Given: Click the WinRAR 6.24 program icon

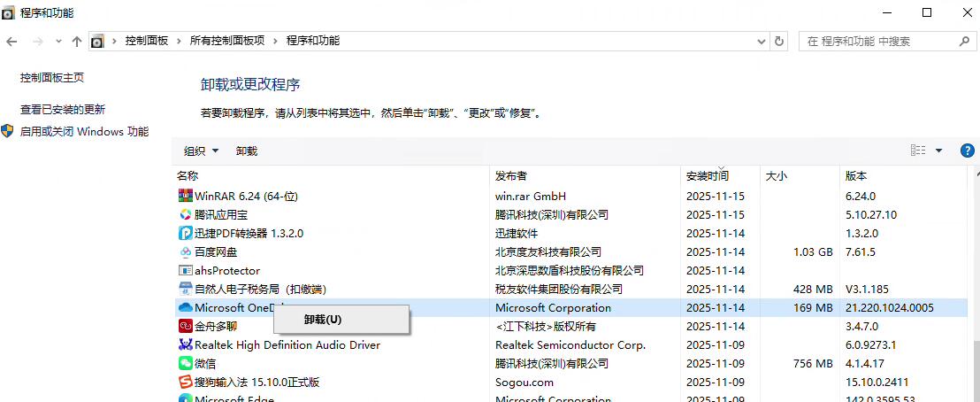Looking at the screenshot, I should click(186, 196).
